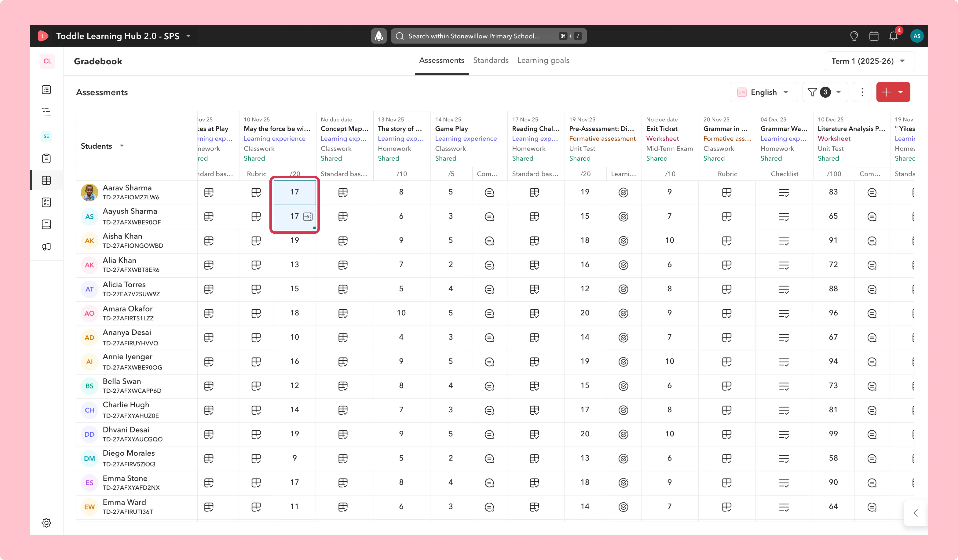Open the workspace switcher dropdown arrow
958x560 pixels.
pos(188,36)
